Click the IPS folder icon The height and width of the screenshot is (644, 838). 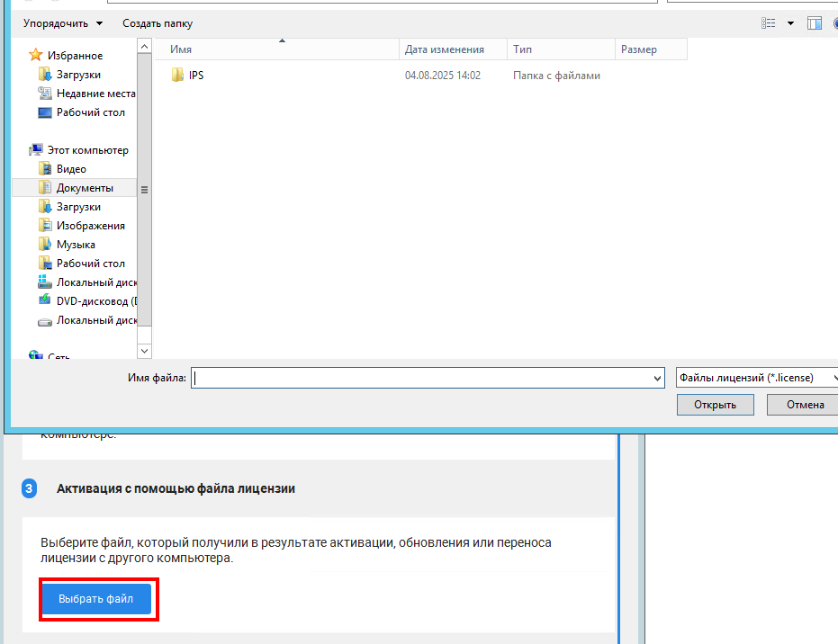tap(177, 76)
